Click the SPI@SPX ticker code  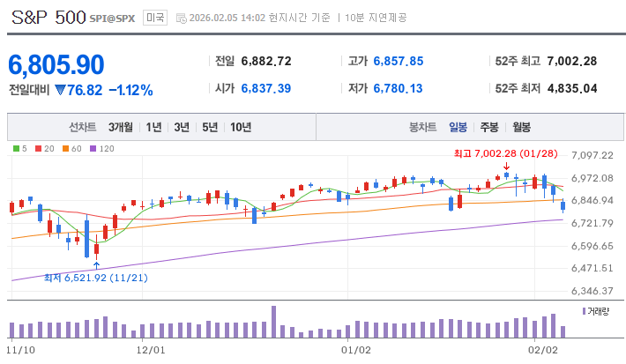tap(112, 19)
